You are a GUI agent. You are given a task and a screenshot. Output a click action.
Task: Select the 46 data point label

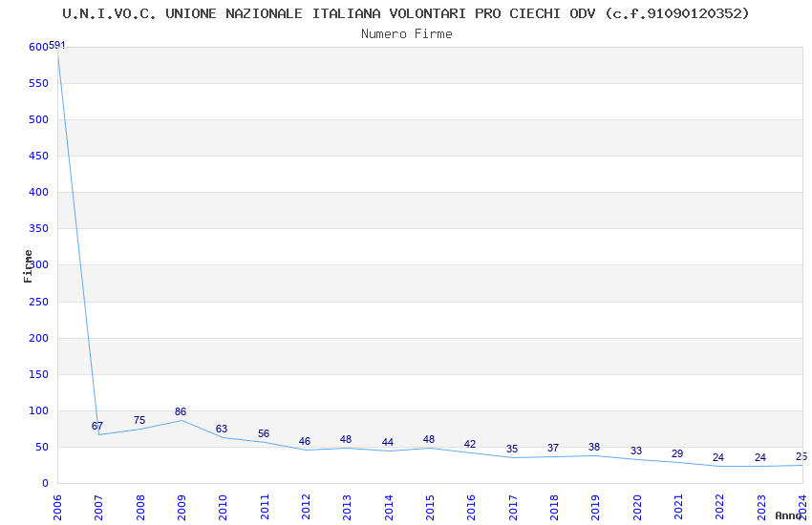[305, 441]
